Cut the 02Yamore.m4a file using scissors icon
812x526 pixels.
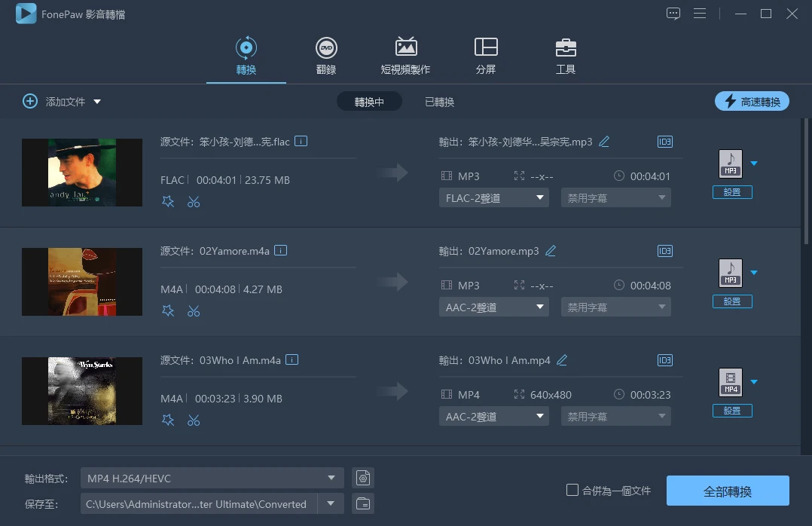194,310
